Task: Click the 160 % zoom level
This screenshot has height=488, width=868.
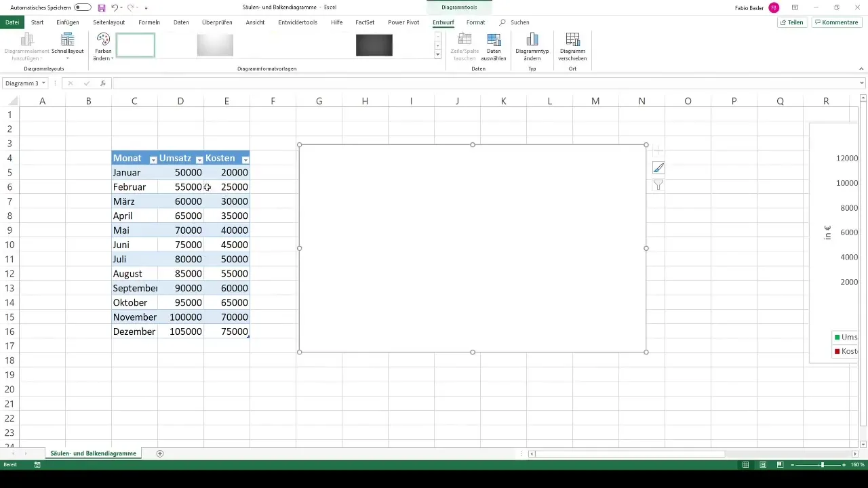Action: tap(858, 465)
